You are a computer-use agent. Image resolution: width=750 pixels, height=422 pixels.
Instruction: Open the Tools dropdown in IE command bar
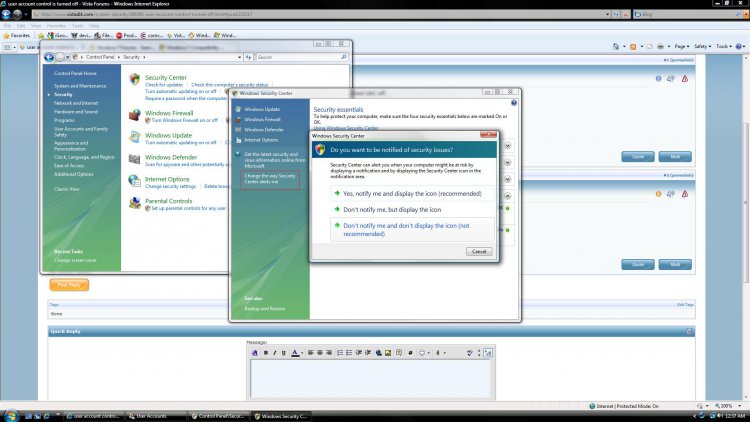(724, 46)
